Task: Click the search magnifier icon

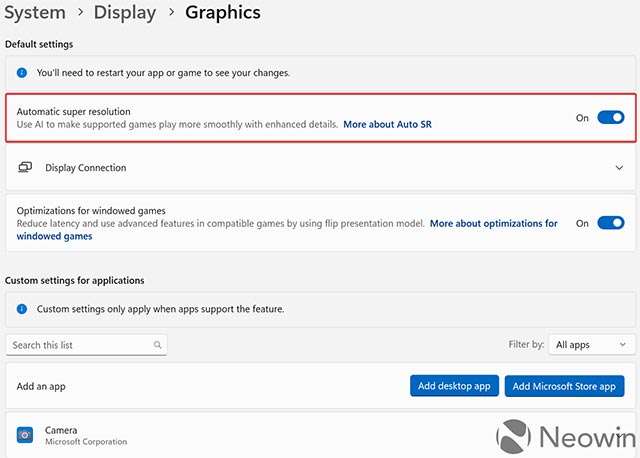Action: (x=157, y=345)
